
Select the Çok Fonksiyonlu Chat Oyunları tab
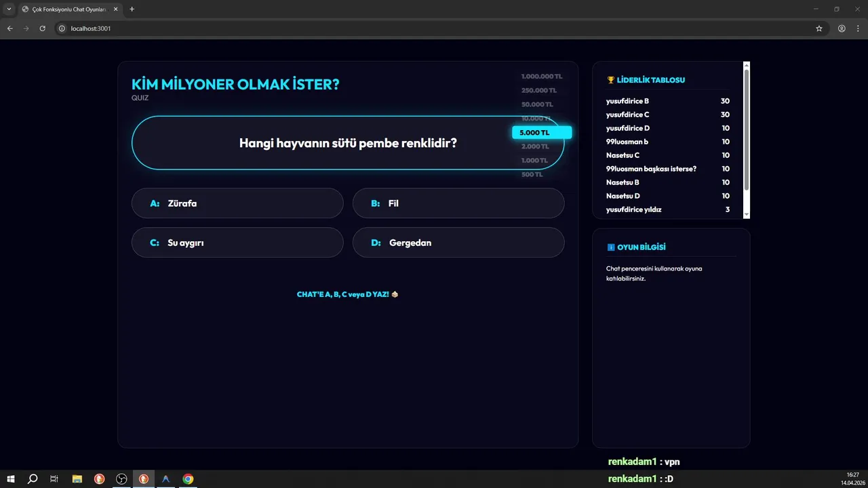pos(69,9)
